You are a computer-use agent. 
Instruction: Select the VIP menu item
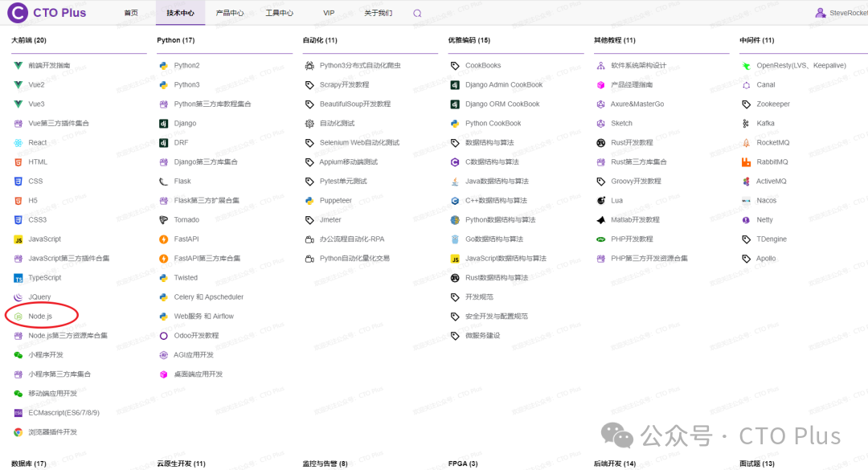pos(329,13)
